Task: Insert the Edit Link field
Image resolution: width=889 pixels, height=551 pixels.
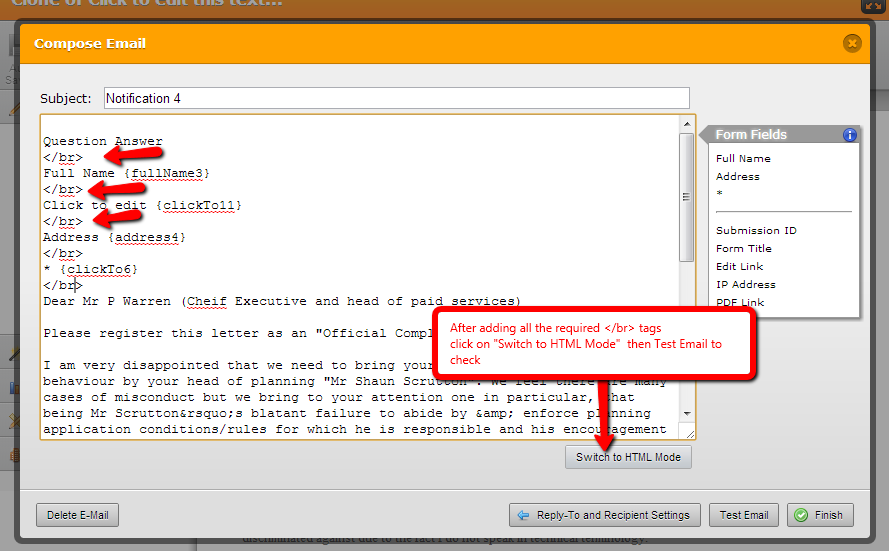Action: pos(739,266)
